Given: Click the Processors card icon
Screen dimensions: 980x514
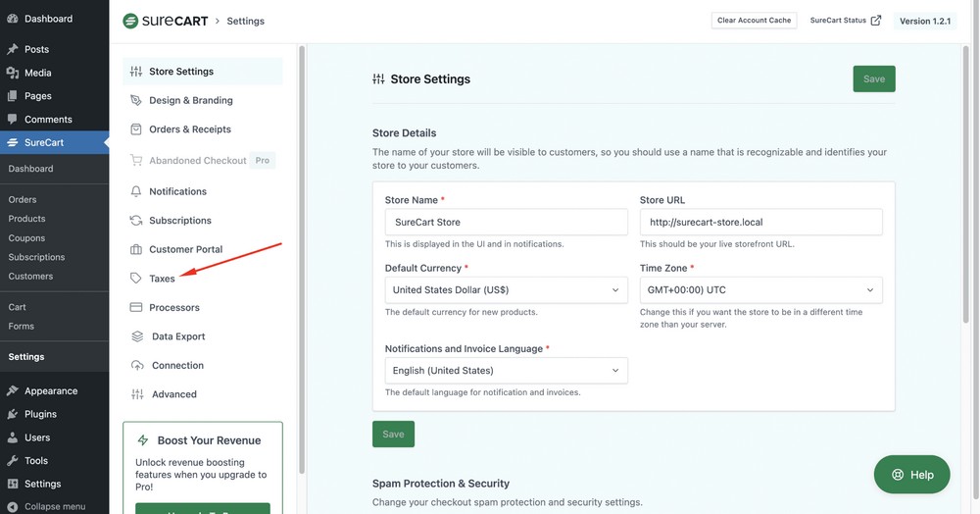Looking at the screenshot, I should coord(136,307).
